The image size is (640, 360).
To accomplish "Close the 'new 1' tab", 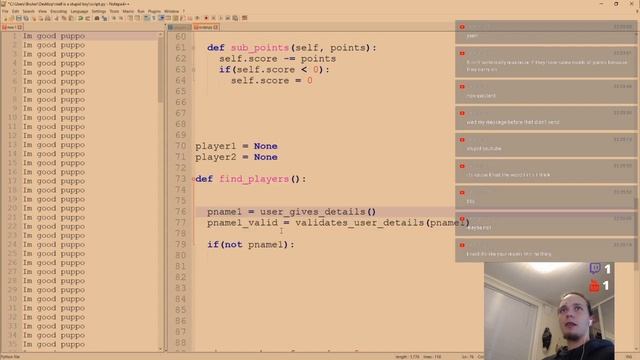I will pyautogui.click(x=20, y=27).
